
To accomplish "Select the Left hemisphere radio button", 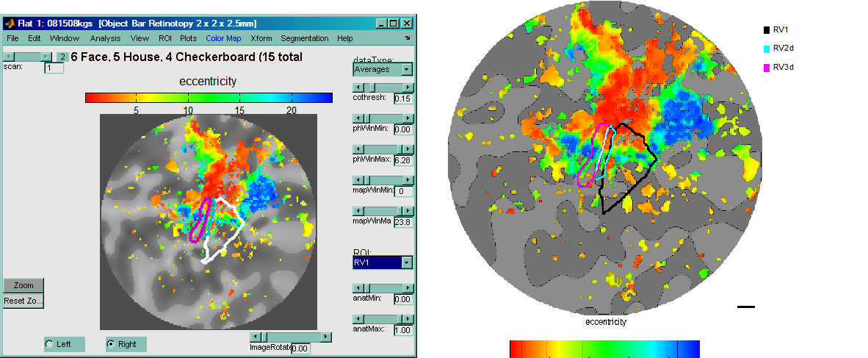I will click(49, 344).
